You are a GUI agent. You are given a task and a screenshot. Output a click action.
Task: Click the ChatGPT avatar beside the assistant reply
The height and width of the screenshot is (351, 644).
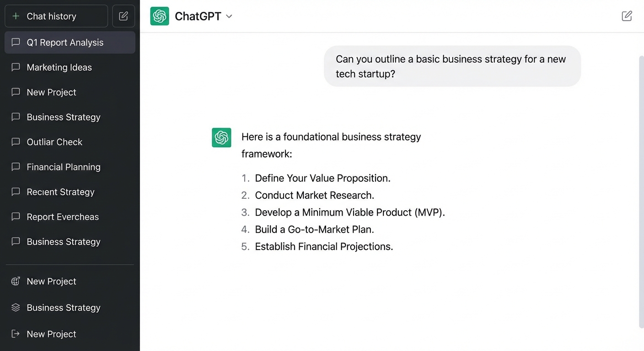click(221, 138)
